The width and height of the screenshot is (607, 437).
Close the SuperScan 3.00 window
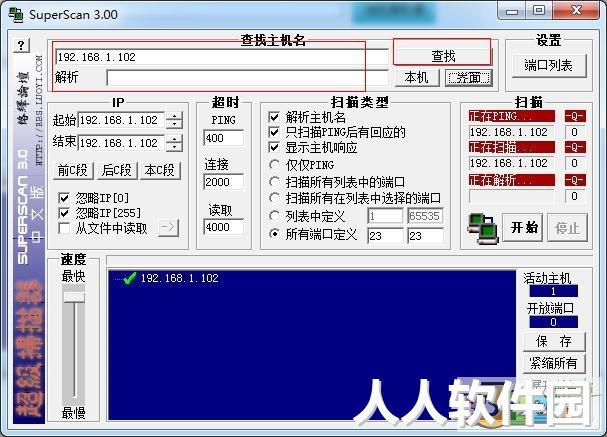577,10
